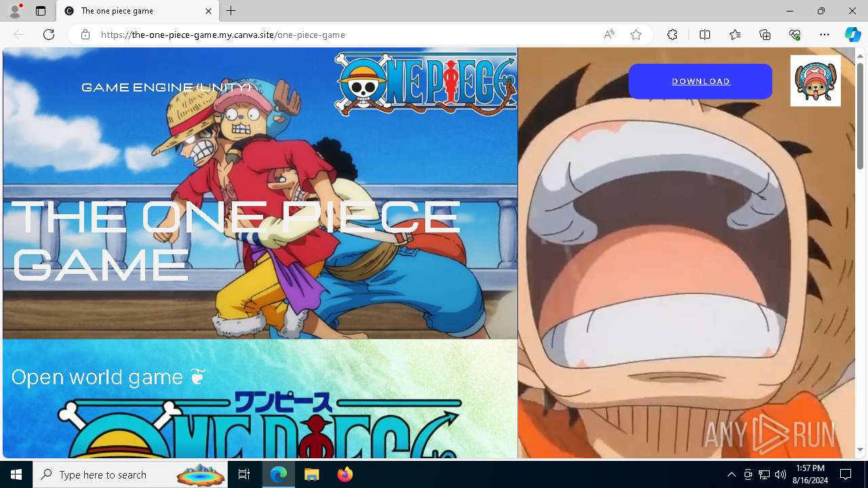Open Read aloud icon in address bar
Screen dimensions: 868x488
point(609,35)
